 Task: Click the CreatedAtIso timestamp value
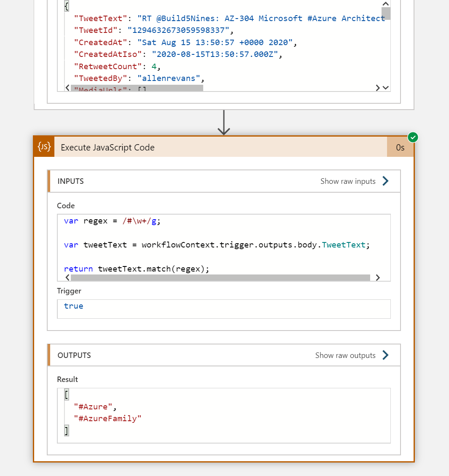215,54
